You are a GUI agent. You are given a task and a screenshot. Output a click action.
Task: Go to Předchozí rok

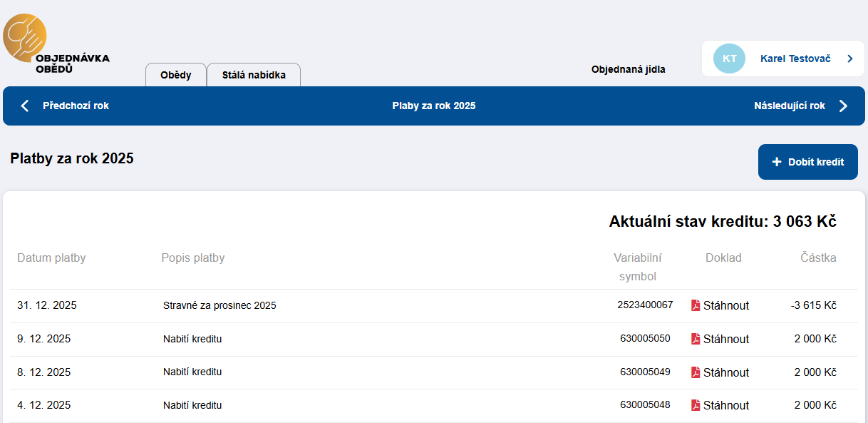click(76, 106)
